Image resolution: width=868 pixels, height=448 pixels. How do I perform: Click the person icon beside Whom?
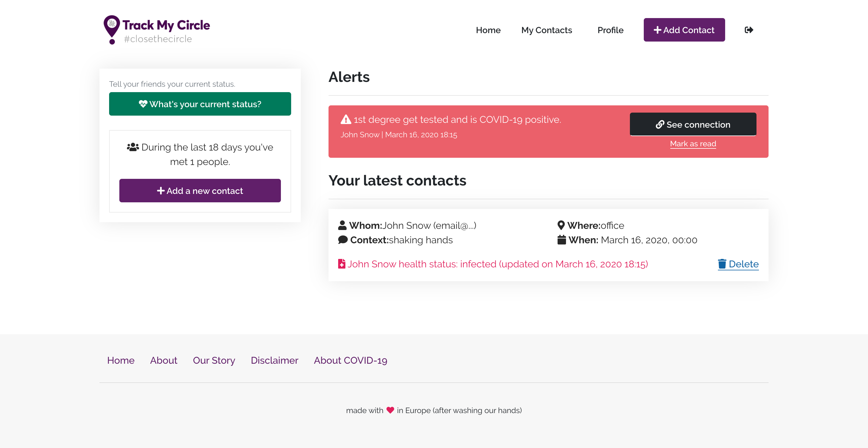pyautogui.click(x=342, y=225)
